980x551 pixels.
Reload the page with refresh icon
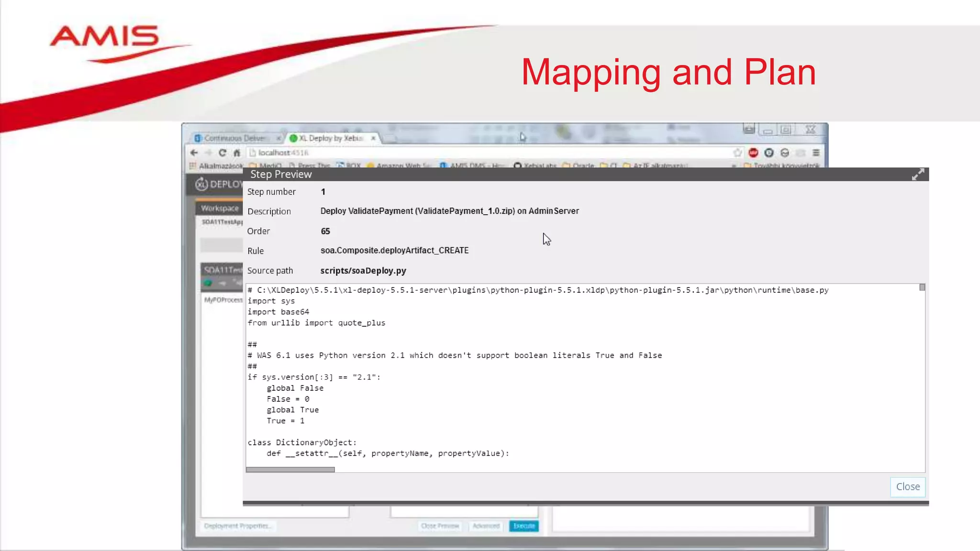(x=223, y=153)
